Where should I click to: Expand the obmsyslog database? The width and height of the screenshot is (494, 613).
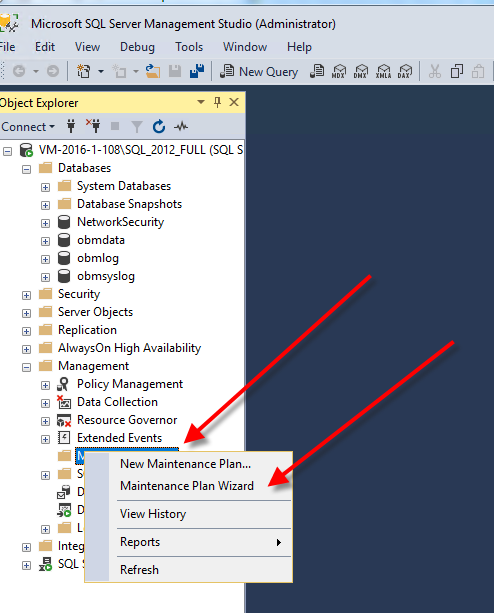click(45, 277)
